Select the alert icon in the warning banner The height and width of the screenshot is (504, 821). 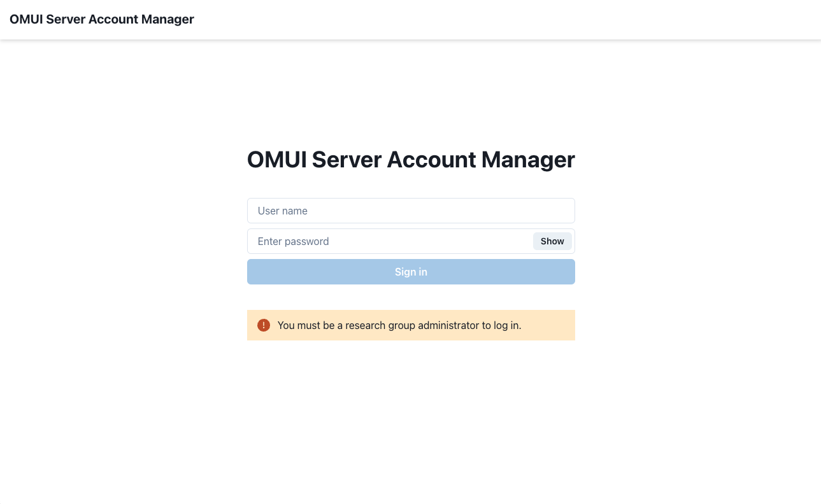tap(264, 325)
